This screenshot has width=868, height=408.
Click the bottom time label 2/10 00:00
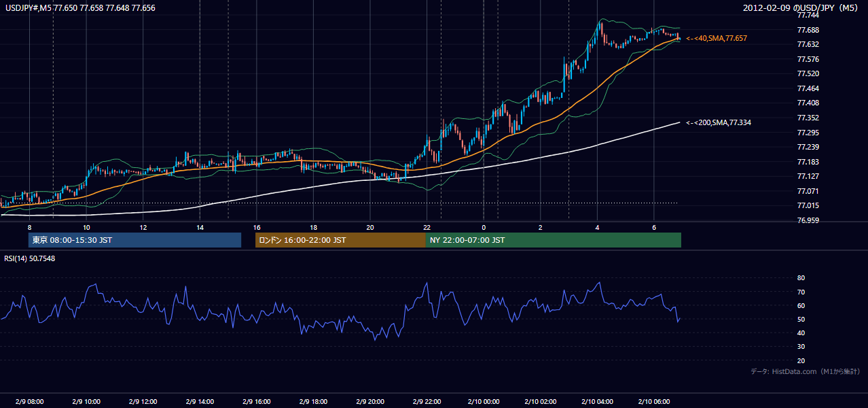484,401
